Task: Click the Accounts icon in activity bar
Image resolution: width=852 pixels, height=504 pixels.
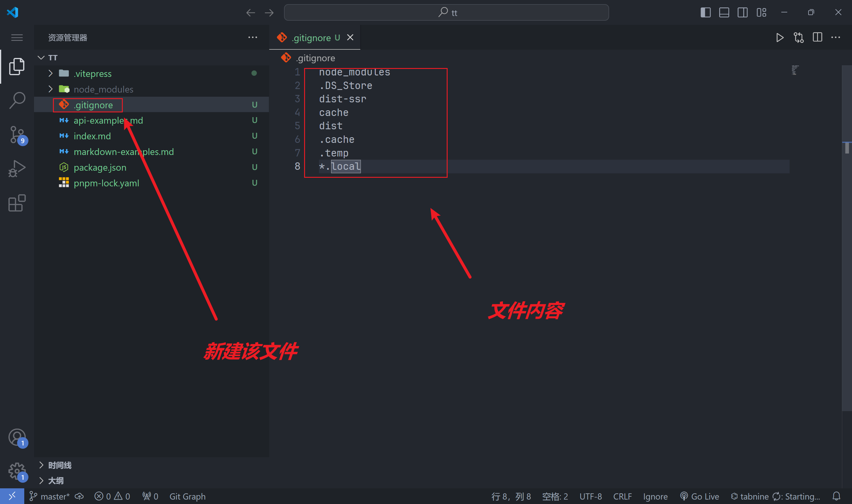Action: coord(17,437)
